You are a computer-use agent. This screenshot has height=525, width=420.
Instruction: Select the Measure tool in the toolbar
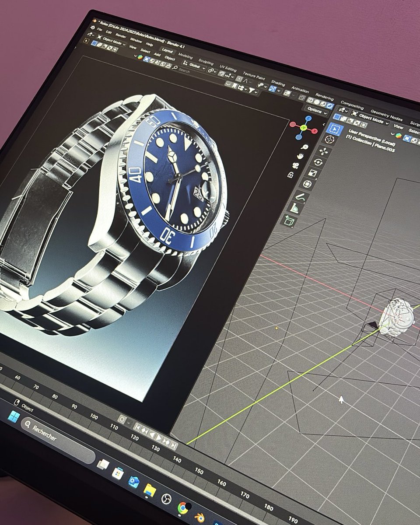point(295,208)
